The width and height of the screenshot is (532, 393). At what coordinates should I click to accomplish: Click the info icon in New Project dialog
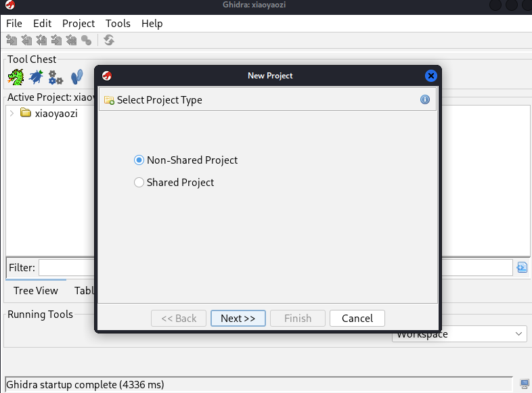425,99
